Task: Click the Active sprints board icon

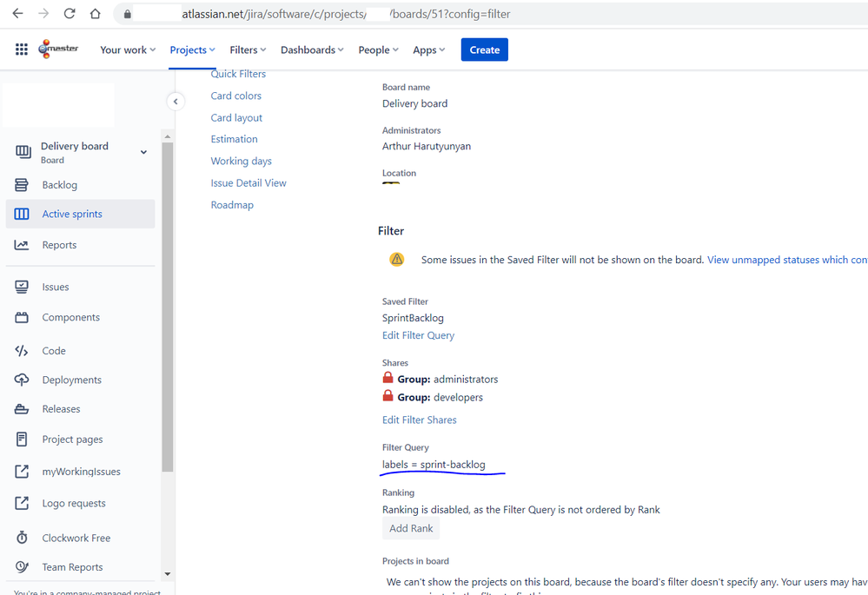Action: click(22, 215)
